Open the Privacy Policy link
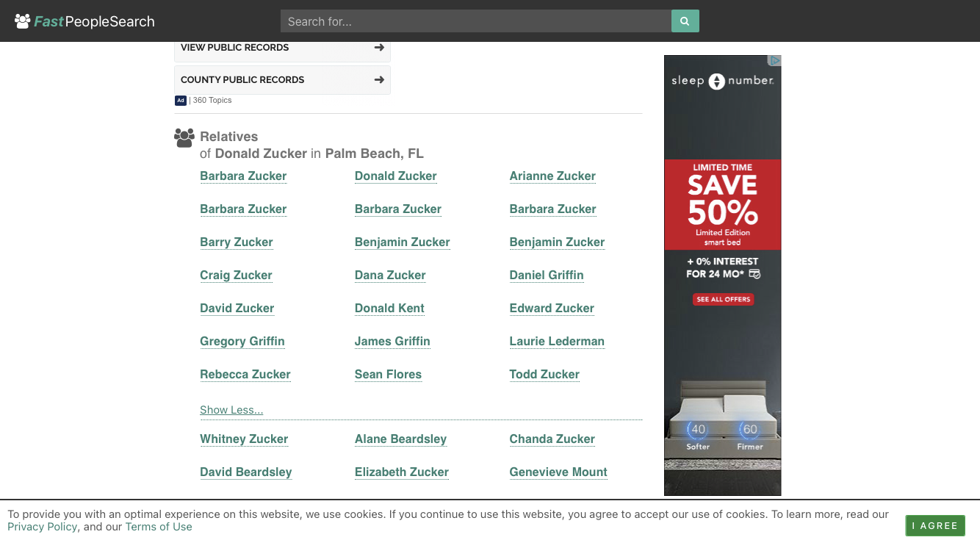980x551 pixels. [43, 527]
